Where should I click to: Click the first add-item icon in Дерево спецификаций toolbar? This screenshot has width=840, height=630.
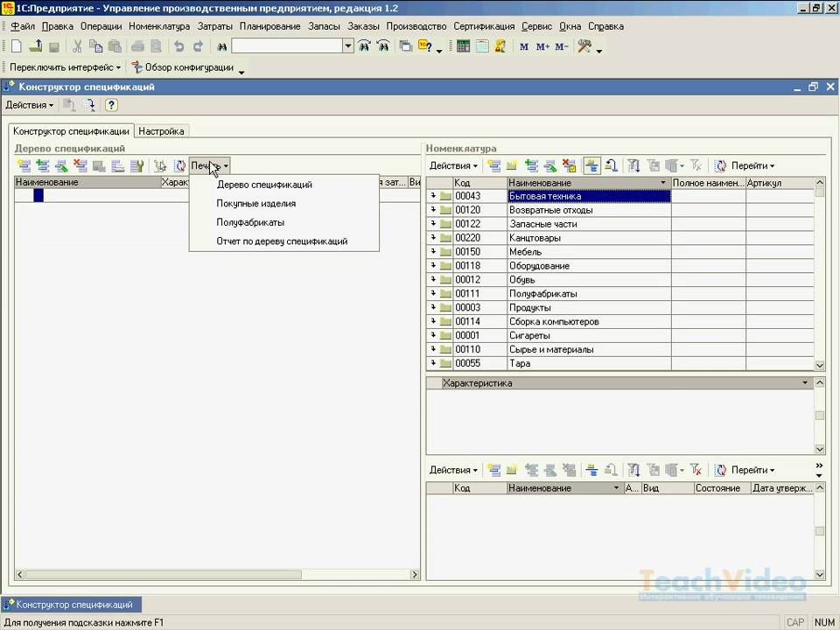pyautogui.click(x=24, y=166)
